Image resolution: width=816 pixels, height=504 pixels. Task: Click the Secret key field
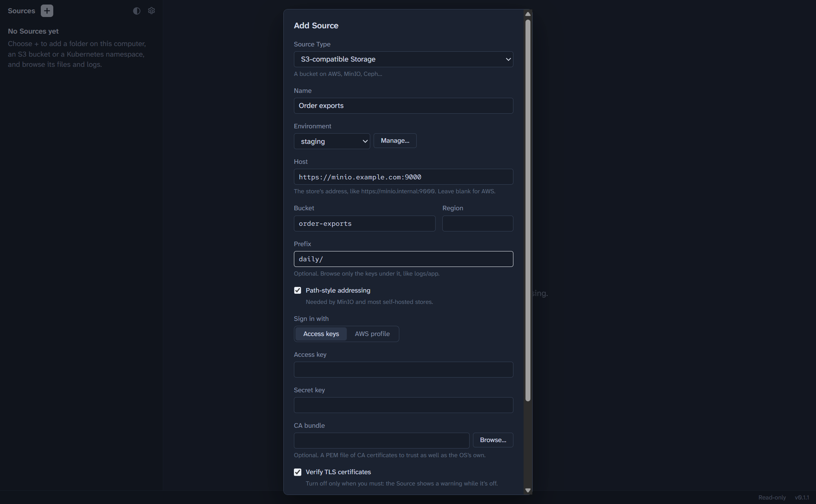tap(403, 405)
